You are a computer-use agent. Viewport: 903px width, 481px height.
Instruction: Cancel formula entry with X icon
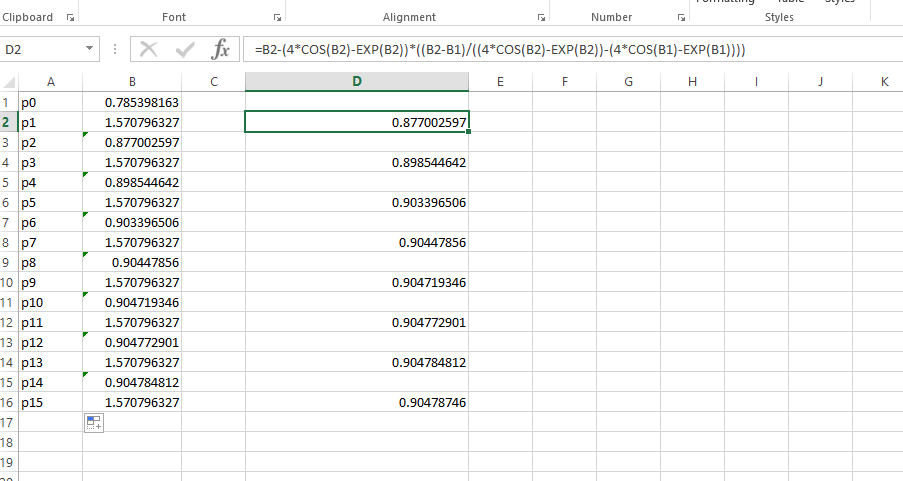(149, 50)
